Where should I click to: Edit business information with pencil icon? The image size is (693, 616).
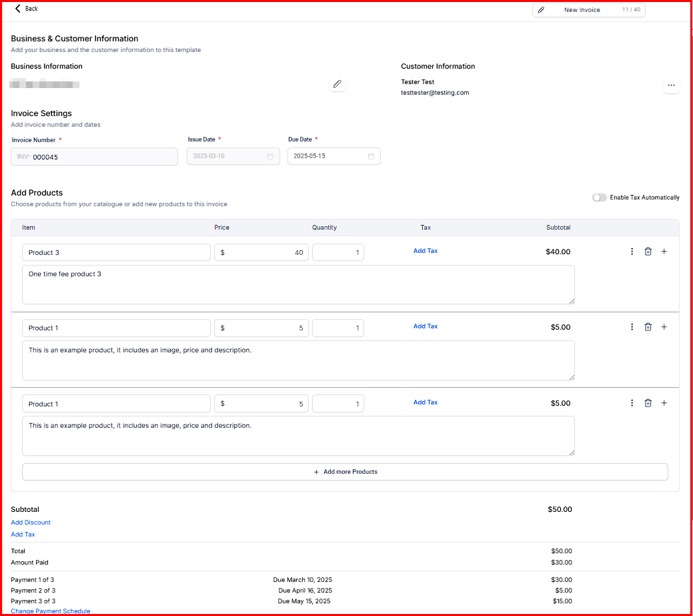click(x=337, y=84)
